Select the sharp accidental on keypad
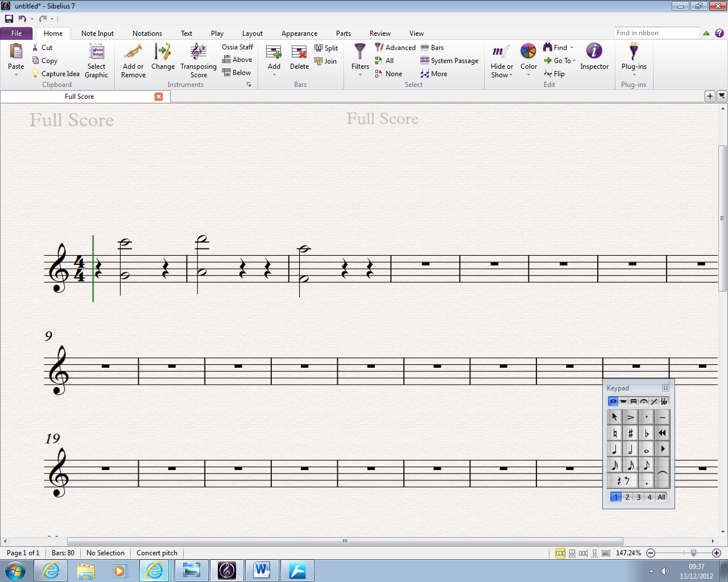This screenshot has height=582, width=728. coord(631,434)
